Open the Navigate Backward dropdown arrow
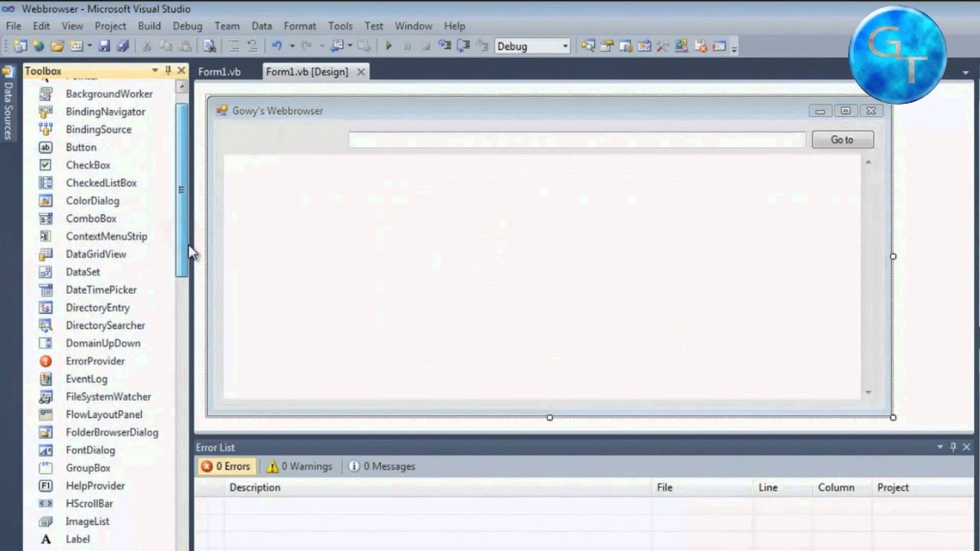 click(x=350, y=46)
